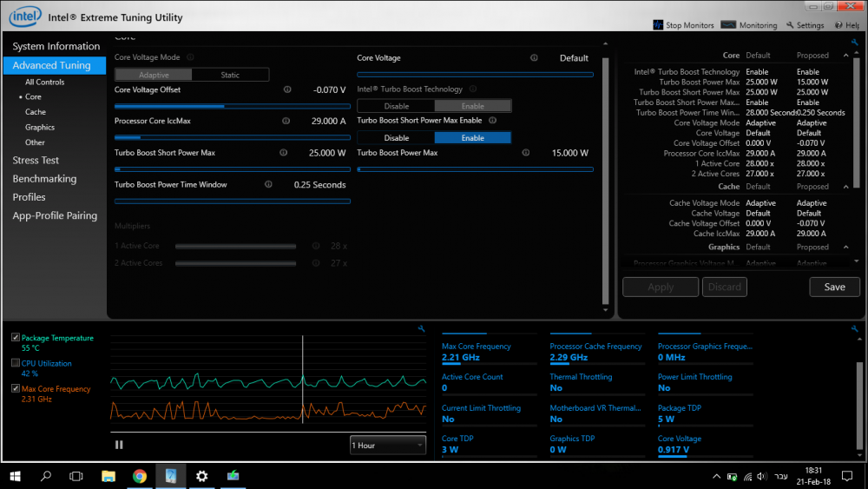The height and width of the screenshot is (489, 868).
Task: Open File Explorer from taskbar
Action: (x=108, y=476)
